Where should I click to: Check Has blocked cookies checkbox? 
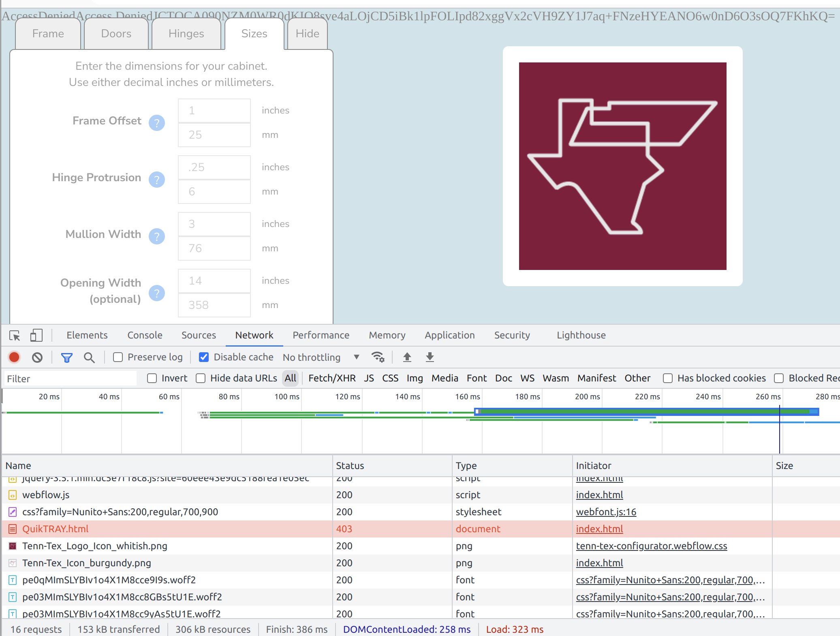[668, 378]
